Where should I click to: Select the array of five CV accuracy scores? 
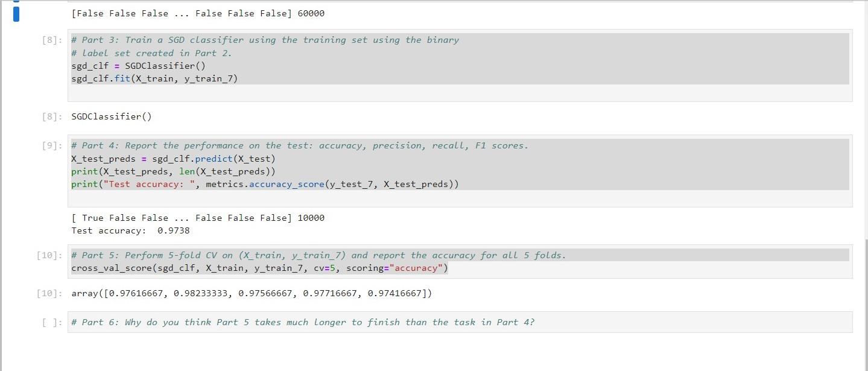point(250,293)
